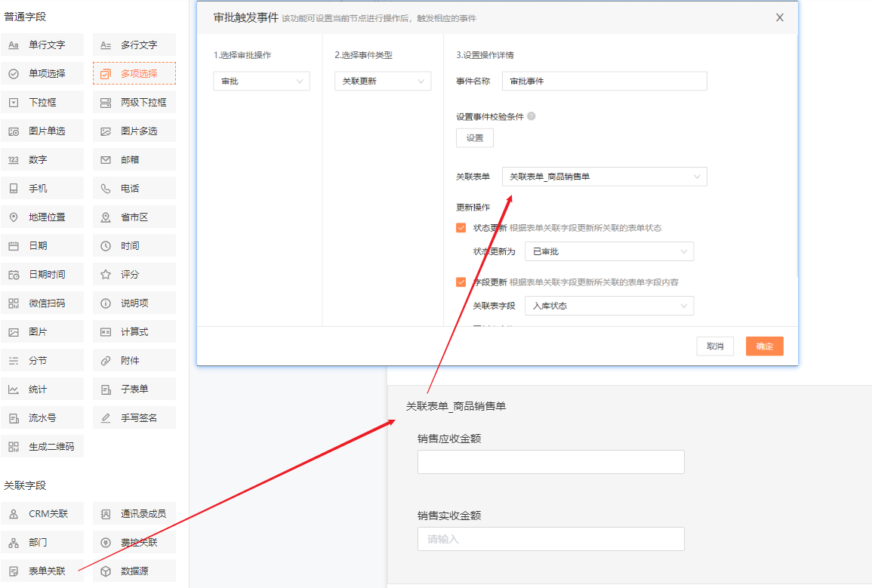872x588 pixels.
Task: Add the 数字 field icon
Action: (x=14, y=160)
